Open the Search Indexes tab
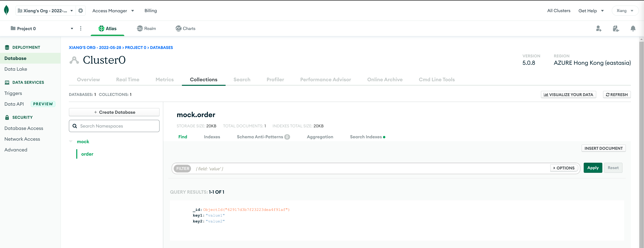 click(368, 137)
